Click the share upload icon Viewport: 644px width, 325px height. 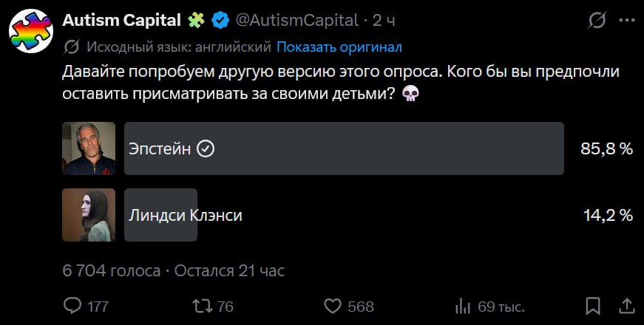click(627, 306)
